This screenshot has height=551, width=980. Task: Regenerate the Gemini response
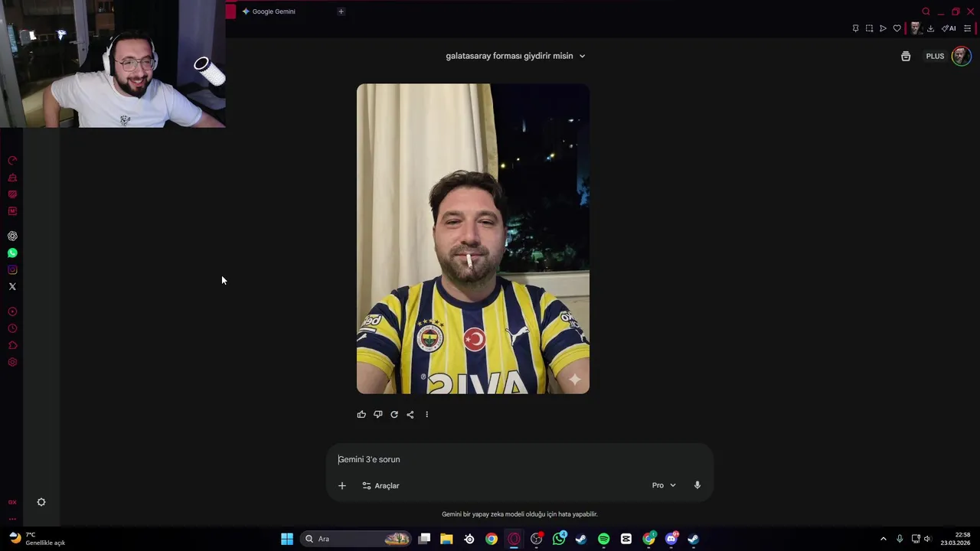394,414
